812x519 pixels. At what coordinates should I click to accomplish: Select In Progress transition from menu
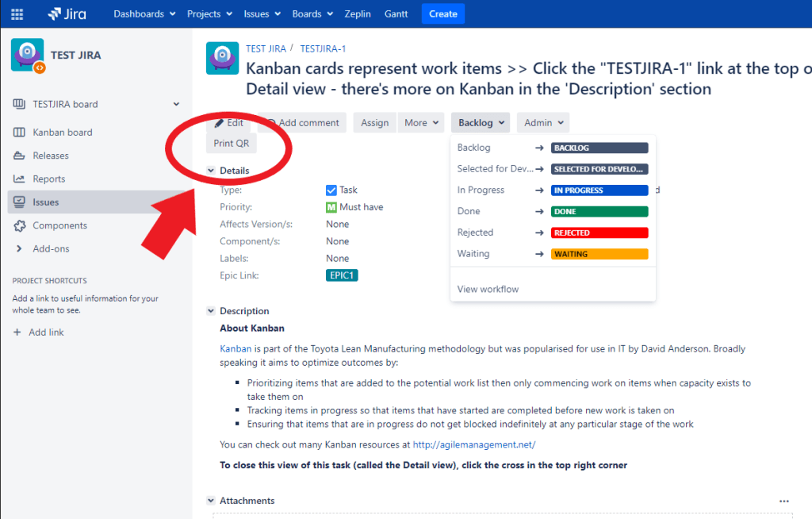click(x=481, y=190)
